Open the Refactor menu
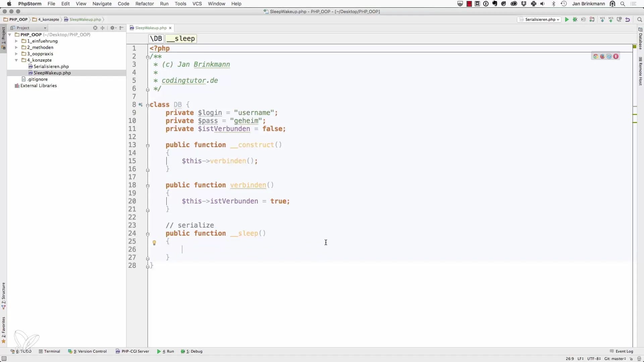Screen dimensions: 644x362 pyautogui.click(x=145, y=4)
